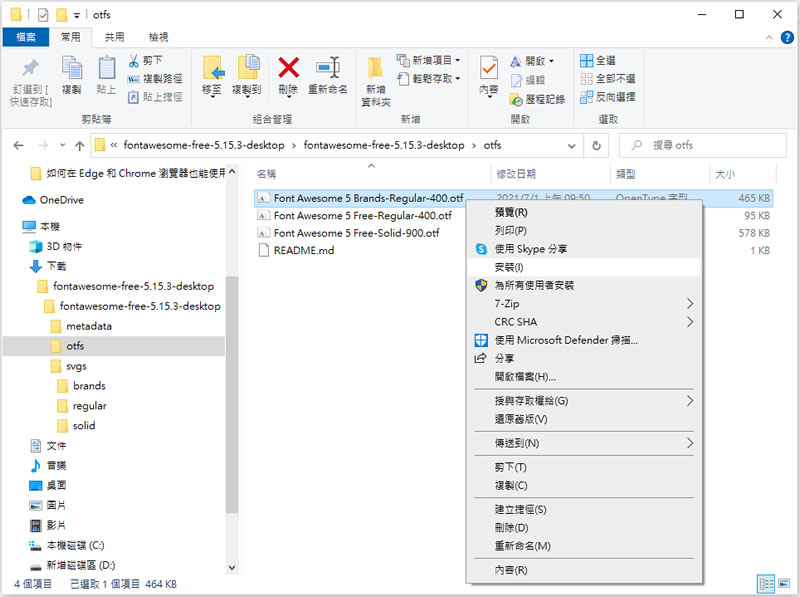Open the Open button dropdown arrow
The height and width of the screenshot is (597, 800).
(551, 61)
